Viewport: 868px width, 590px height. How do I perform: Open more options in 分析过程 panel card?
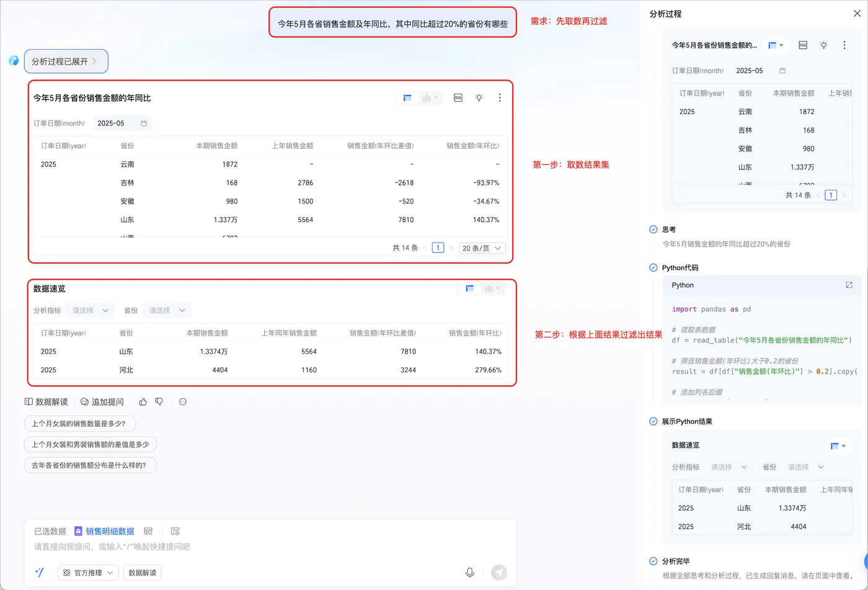[844, 45]
